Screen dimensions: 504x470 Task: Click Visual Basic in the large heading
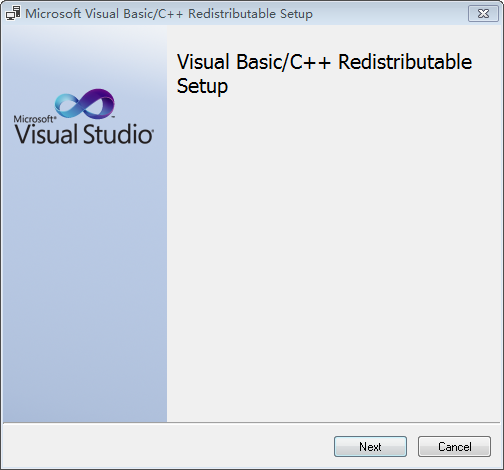click(x=229, y=62)
